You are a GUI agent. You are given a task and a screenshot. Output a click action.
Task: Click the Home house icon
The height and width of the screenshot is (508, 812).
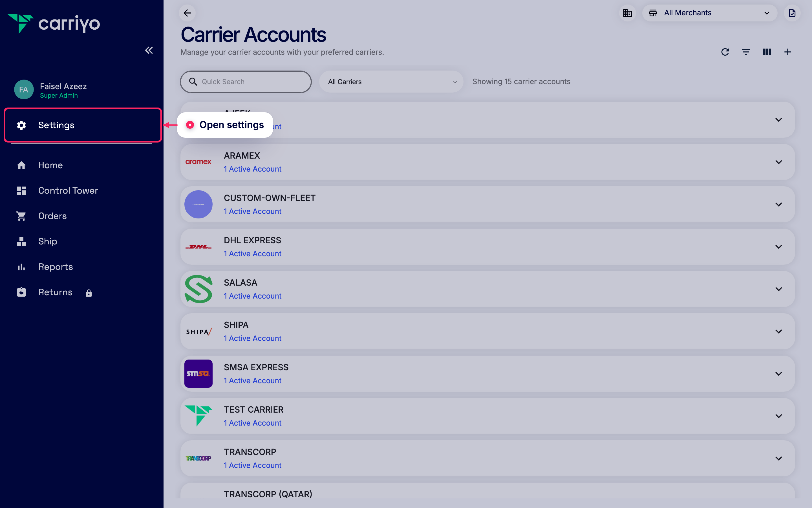pyautogui.click(x=21, y=165)
